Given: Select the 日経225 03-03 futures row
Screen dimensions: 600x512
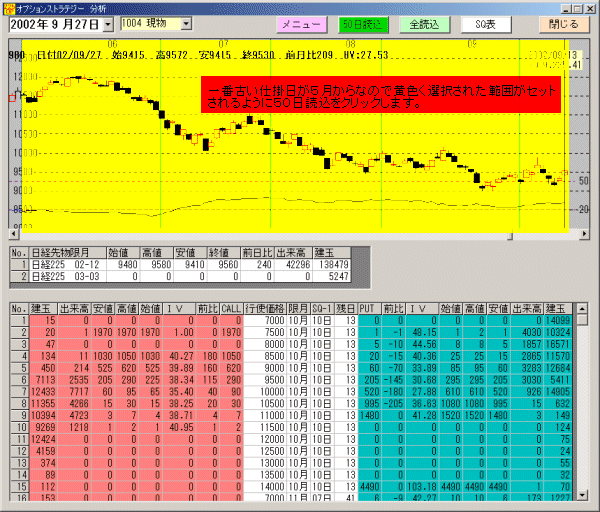Looking at the screenshot, I should tap(180, 276).
